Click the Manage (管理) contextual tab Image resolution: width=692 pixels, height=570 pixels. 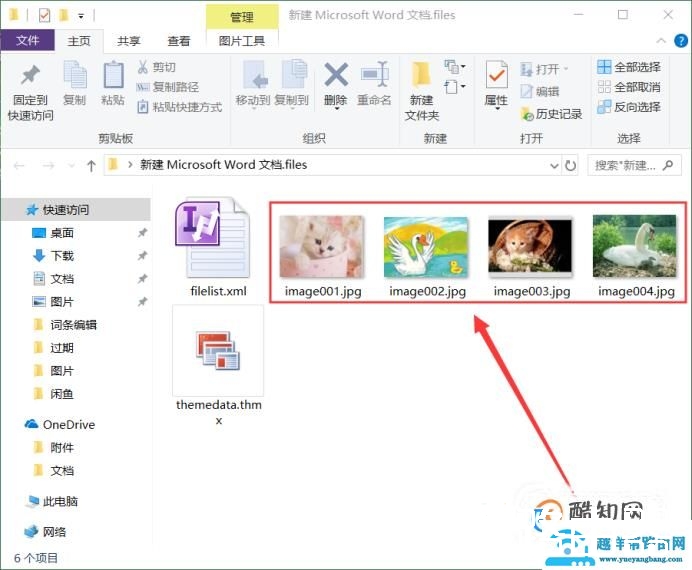tap(242, 17)
